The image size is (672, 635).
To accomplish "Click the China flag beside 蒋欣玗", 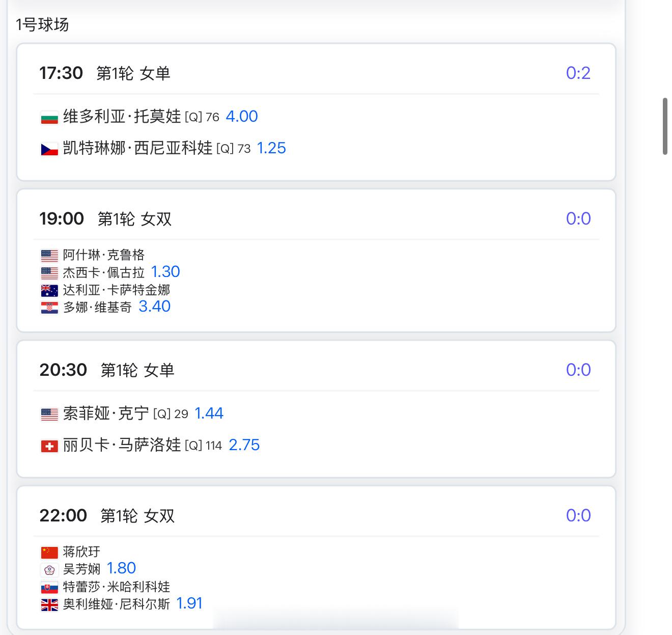I will [49, 553].
